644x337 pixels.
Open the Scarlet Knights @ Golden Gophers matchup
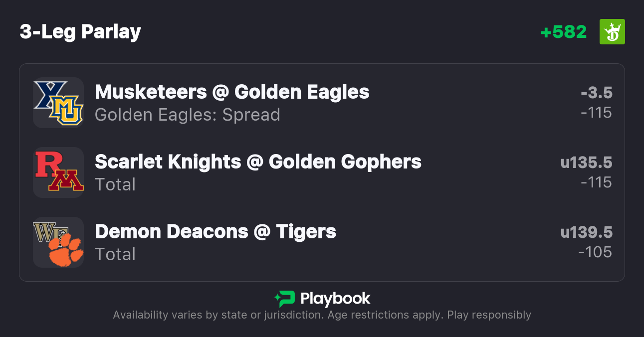tap(258, 162)
